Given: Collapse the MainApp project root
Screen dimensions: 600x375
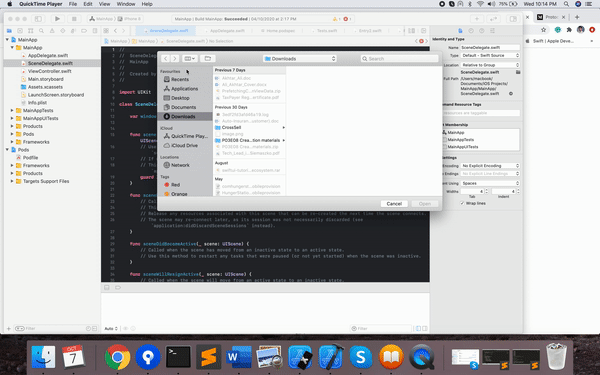Looking at the screenshot, I should tap(7, 39).
